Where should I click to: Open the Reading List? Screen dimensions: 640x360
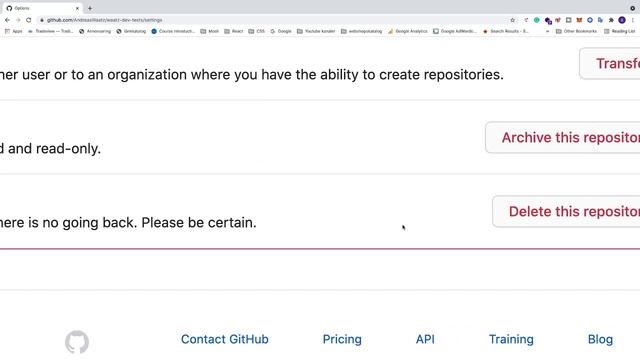pyautogui.click(x=620, y=31)
